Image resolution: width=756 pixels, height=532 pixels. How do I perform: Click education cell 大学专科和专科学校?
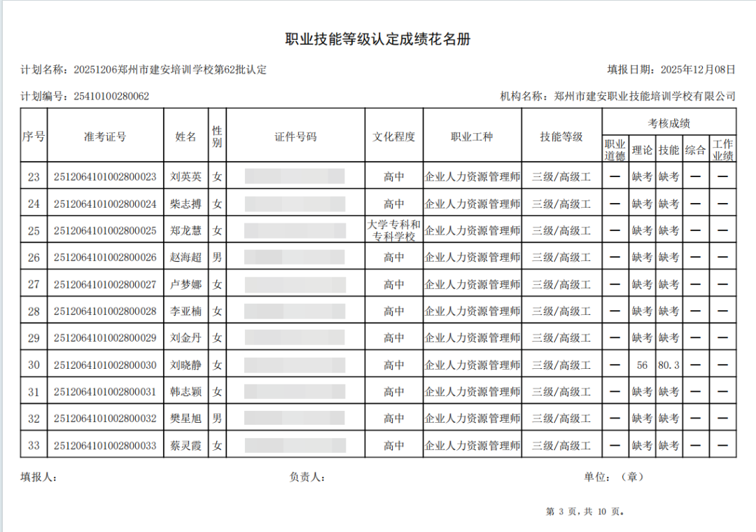pyautogui.click(x=394, y=230)
